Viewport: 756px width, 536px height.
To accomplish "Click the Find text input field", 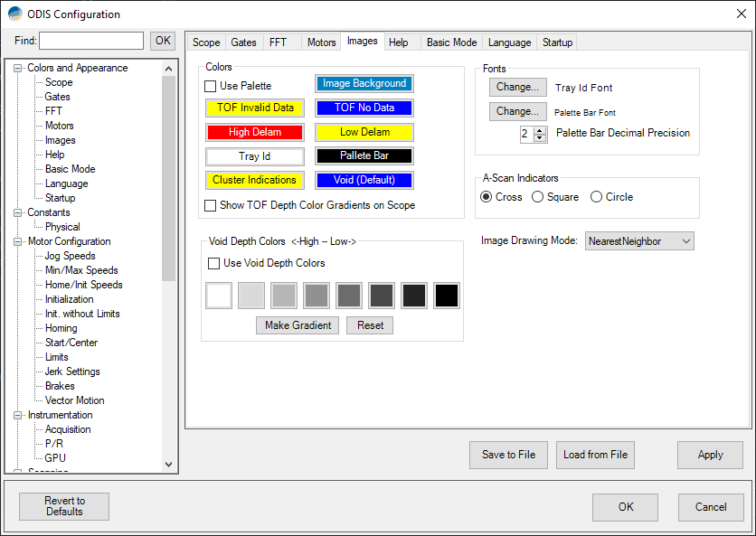I will (91, 41).
